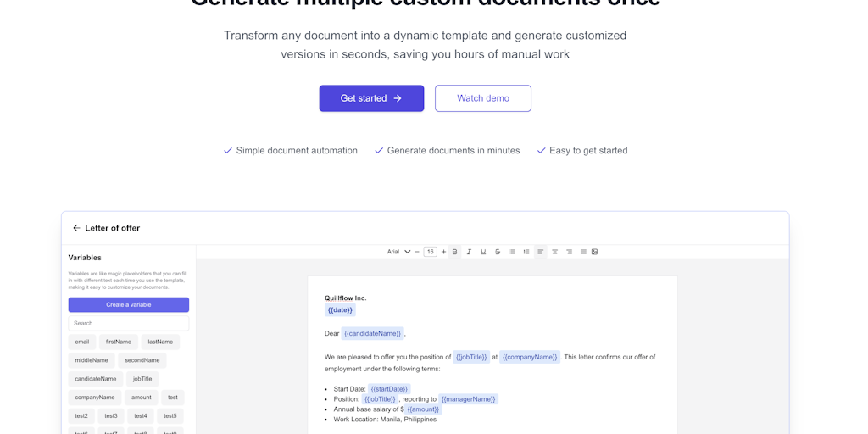
Task: Select the middleName variable chip
Action: (92, 360)
